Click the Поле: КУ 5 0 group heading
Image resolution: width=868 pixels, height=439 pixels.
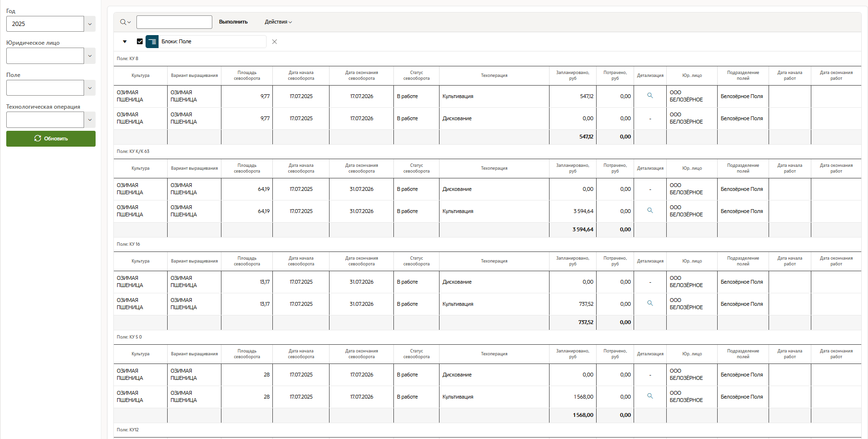129,337
